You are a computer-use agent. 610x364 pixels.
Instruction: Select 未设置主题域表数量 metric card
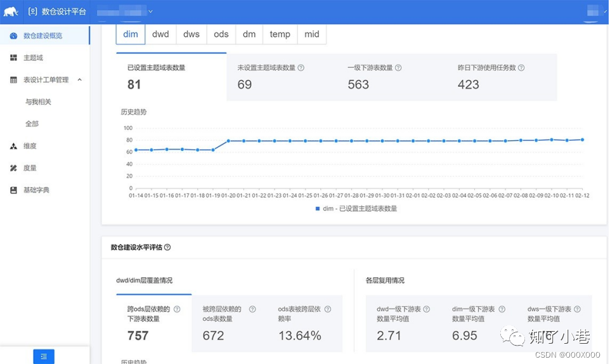coord(282,77)
